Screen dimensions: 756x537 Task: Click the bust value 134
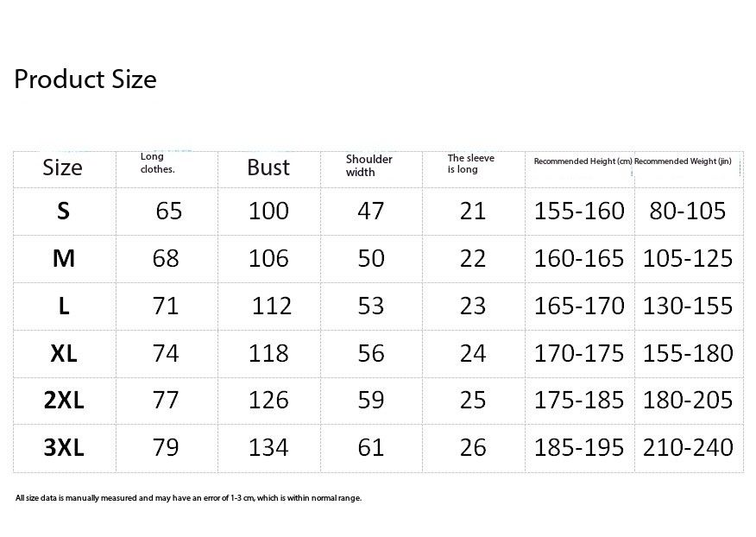pyautogui.click(x=268, y=448)
